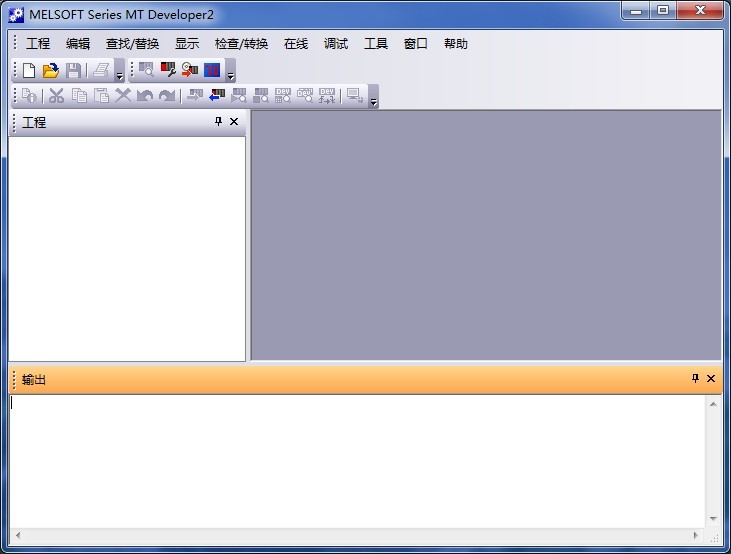Click the Paste clipboard icon
731x554 pixels.
(x=101, y=96)
